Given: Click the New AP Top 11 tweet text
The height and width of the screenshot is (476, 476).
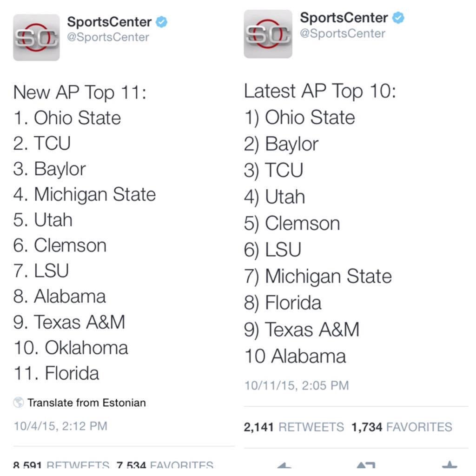Looking at the screenshot, I should tap(85, 232).
